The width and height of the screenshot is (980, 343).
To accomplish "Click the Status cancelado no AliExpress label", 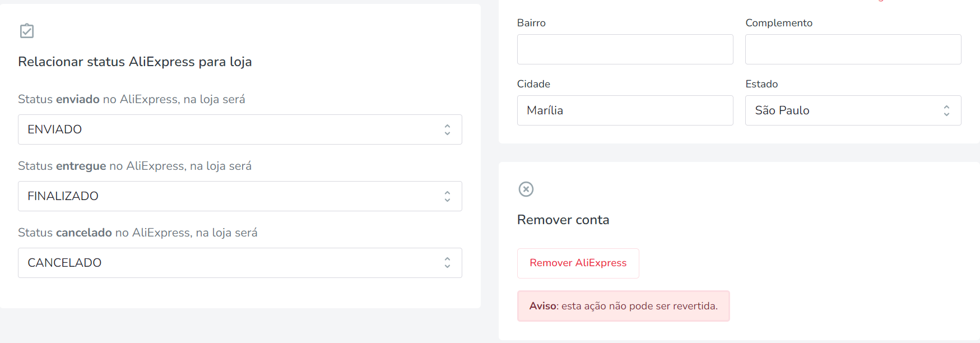I will click(x=138, y=233).
